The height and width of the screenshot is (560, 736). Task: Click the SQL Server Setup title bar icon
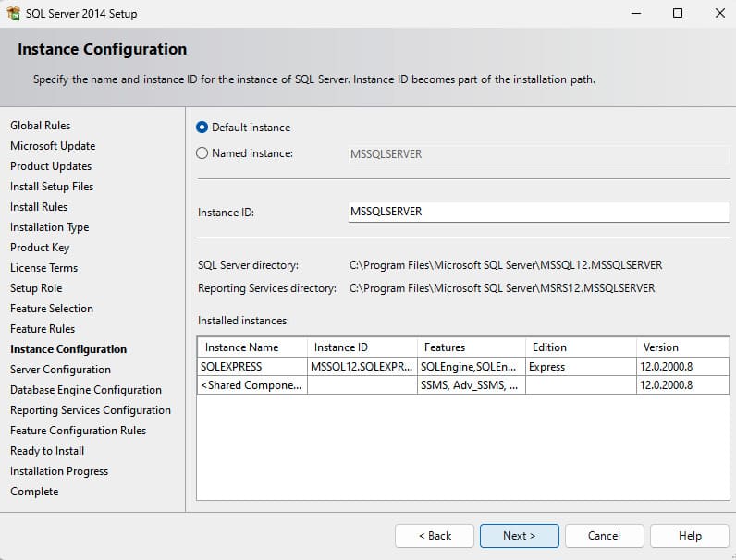[14, 14]
